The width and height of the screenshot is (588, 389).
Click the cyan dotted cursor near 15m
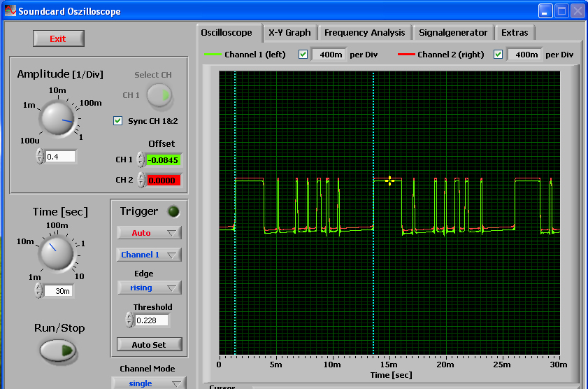373,213
